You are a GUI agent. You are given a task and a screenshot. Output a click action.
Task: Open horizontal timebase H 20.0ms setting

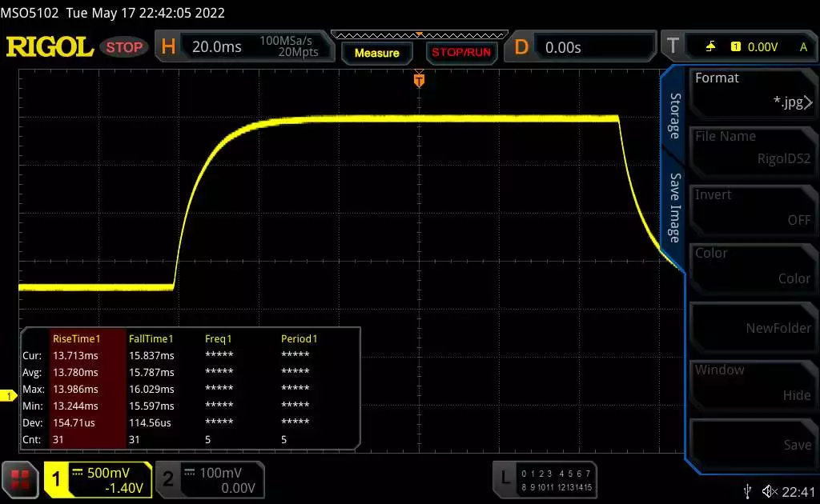(244, 46)
